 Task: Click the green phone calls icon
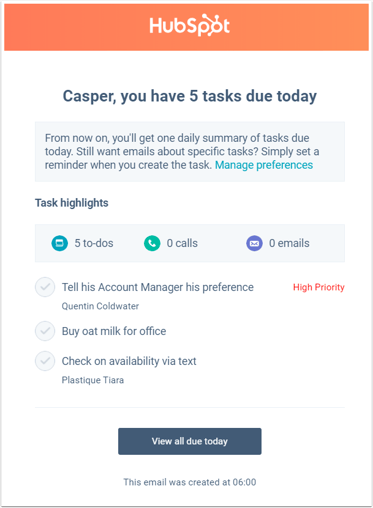152,243
